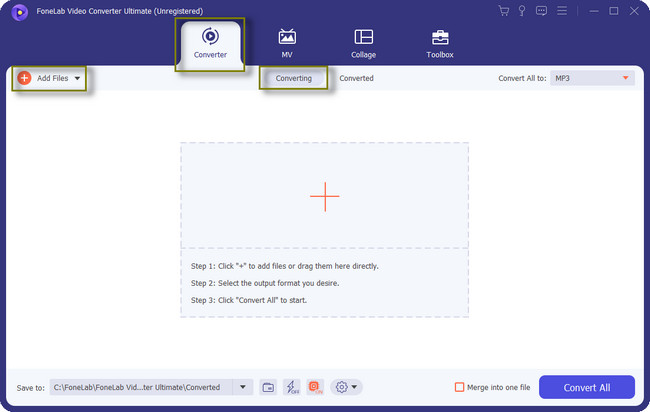Switch to the Converter tab
The height and width of the screenshot is (412, 650).
coord(210,44)
